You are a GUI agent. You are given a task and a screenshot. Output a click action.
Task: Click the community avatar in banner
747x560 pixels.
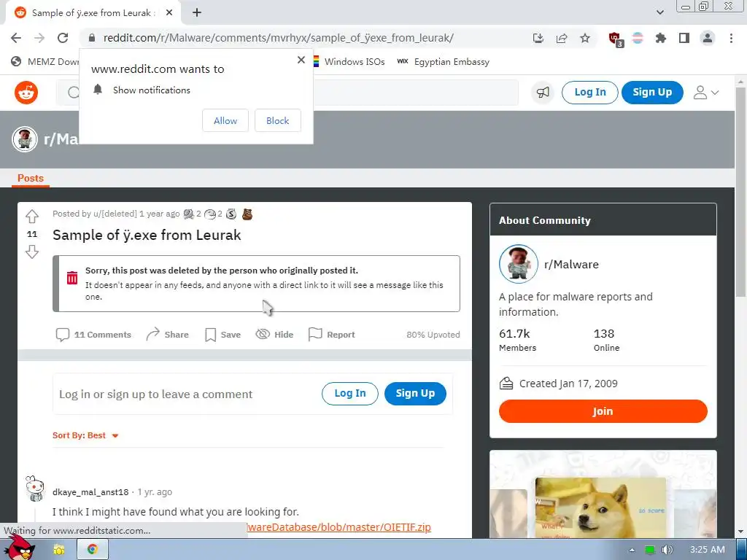(x=24, y=139)
